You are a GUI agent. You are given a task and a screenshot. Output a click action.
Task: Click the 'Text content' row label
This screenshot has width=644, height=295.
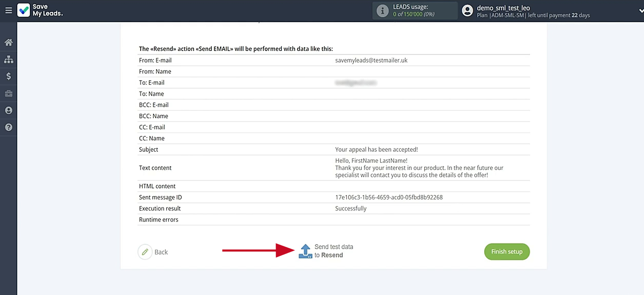click(x=155, y=168)
